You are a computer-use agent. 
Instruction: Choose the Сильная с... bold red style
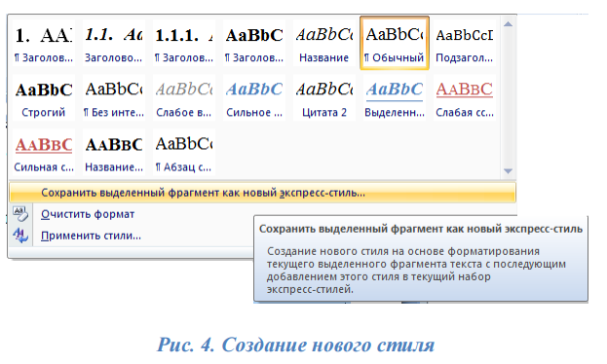pyautogui.click(x=44, y=153)
